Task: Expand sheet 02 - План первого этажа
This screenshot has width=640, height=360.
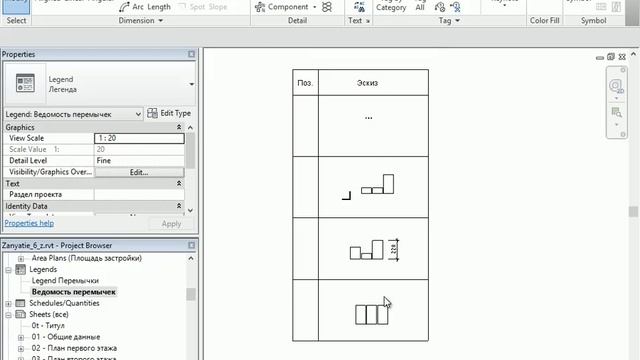Action: coord(21,349)
